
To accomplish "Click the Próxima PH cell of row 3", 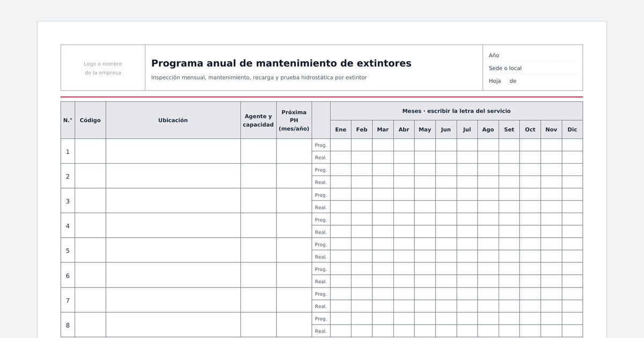I will pos(294,201).
